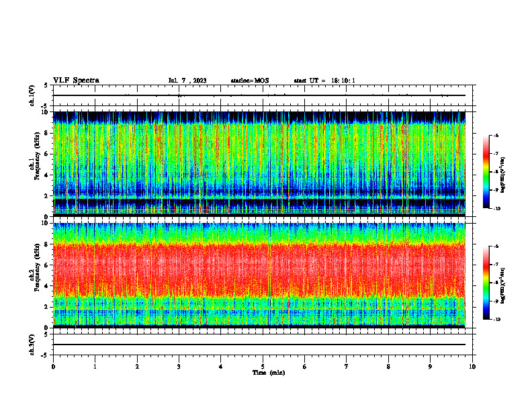Click the date 'Jul 7, 2023' label

(187, 81)
